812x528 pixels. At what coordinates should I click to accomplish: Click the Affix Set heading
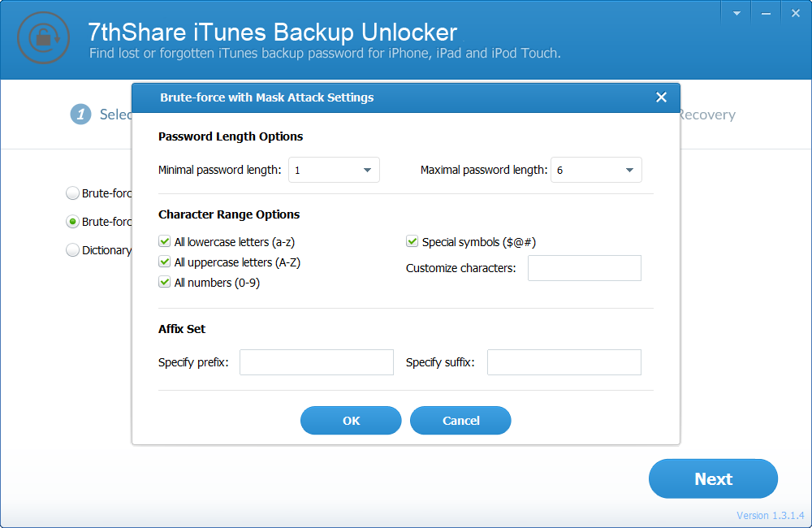click(x=182, y=329)
